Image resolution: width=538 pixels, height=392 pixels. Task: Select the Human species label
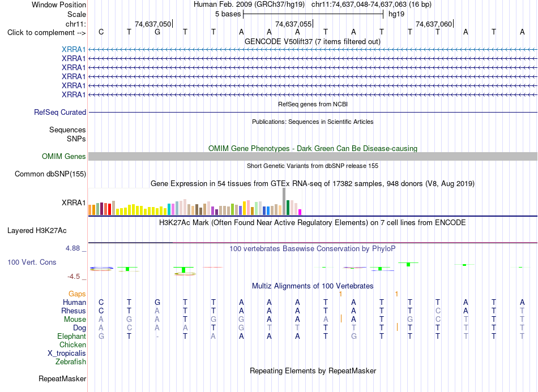point(74,302)
